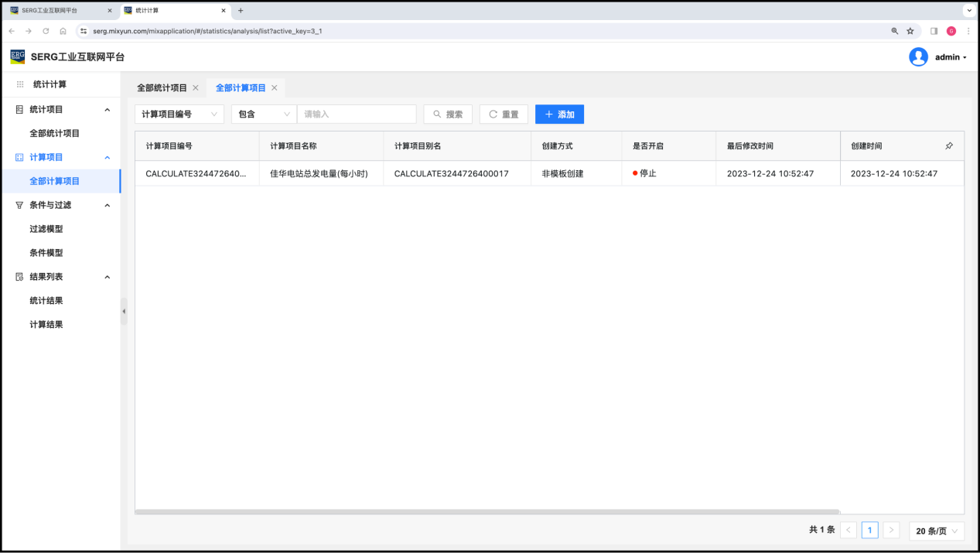Image resolution: width=980 pixels, height=553 pixels.
Task: Switch to the 全部统计项目 tab
Action: (162, 88)
